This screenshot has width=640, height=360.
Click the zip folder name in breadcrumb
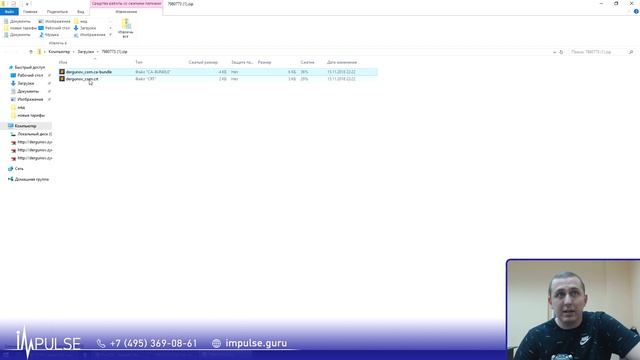(114, 52)
